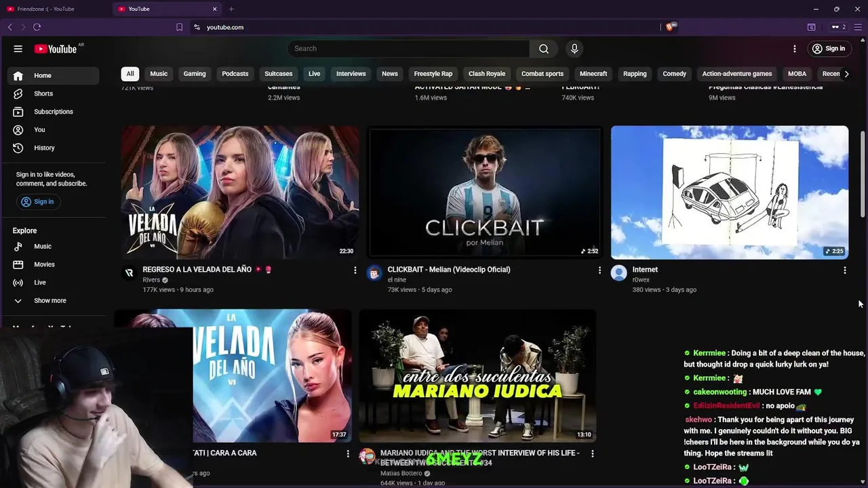
Task: Open Music under Explore
Action: [x=53, y=246]
